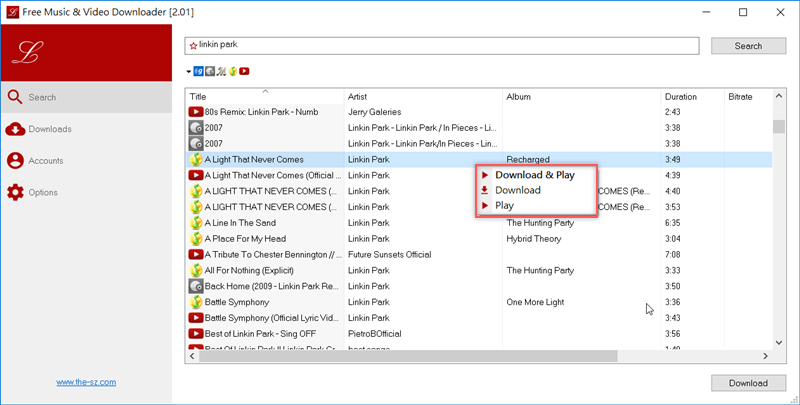Choose Download & Play from context menu

click(535, 175)
